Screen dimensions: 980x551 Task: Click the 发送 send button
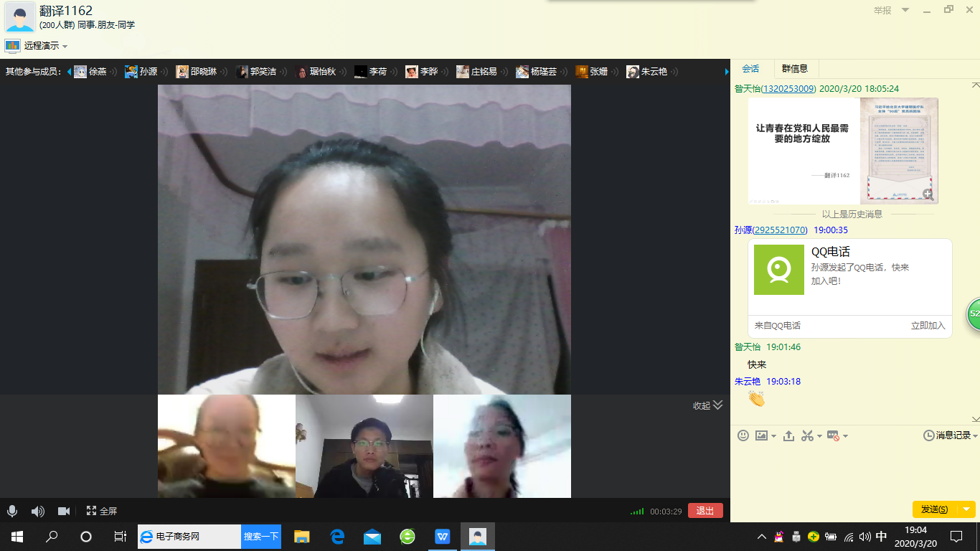tap(933, 509)
